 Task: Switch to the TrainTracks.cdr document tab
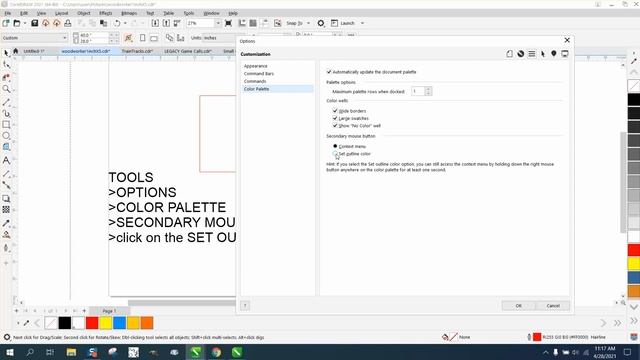[137, 51]
